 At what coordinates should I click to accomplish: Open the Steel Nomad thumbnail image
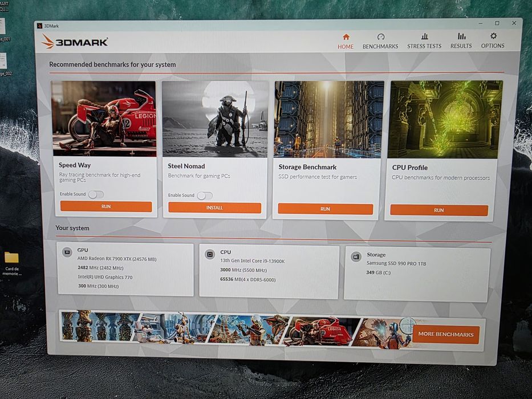click(x=215, y=119)
